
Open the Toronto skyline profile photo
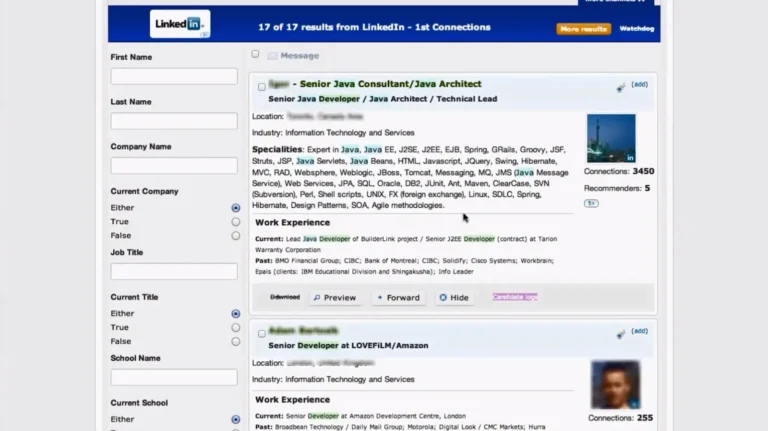611,138
